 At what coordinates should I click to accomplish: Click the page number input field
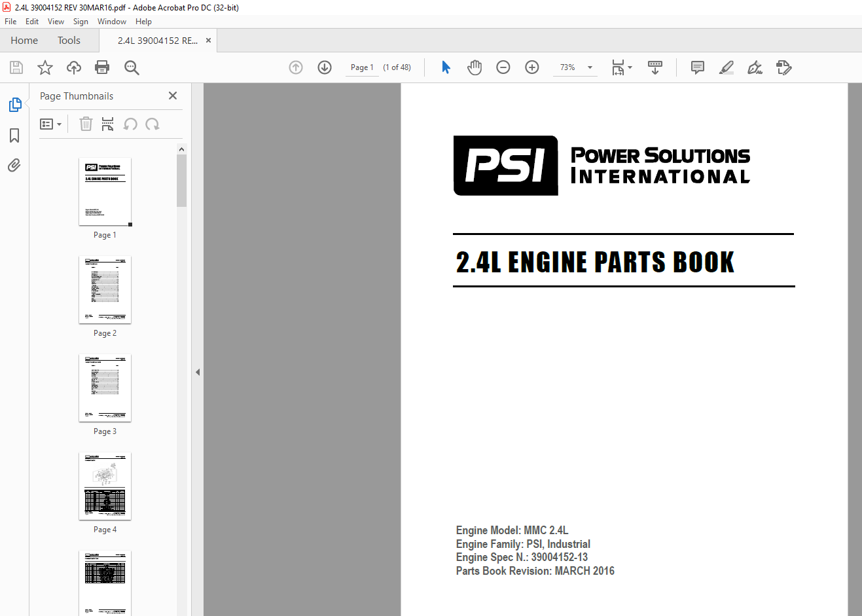(x=362, y=67)
